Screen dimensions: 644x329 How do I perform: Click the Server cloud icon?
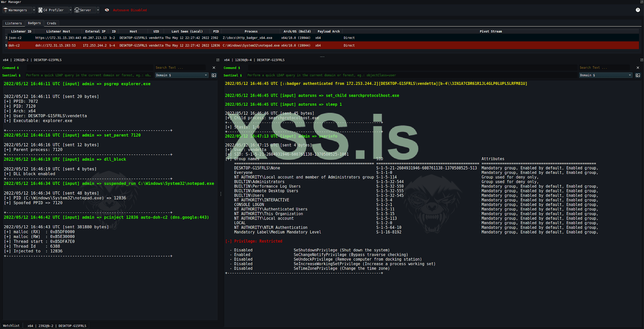point(77,10)
